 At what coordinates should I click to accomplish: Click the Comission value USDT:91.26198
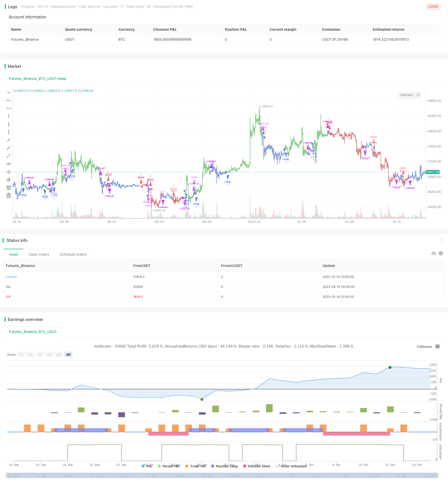pos(335,39)
